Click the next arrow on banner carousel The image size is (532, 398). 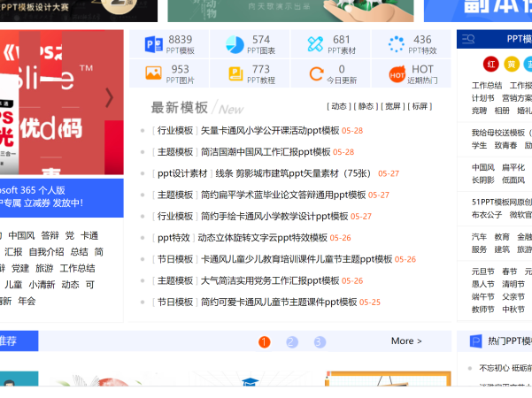109,97
